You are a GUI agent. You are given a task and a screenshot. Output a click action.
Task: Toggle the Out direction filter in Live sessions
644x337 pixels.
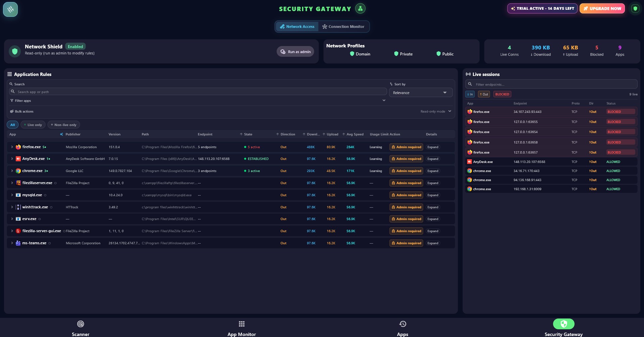click(484, 94)
